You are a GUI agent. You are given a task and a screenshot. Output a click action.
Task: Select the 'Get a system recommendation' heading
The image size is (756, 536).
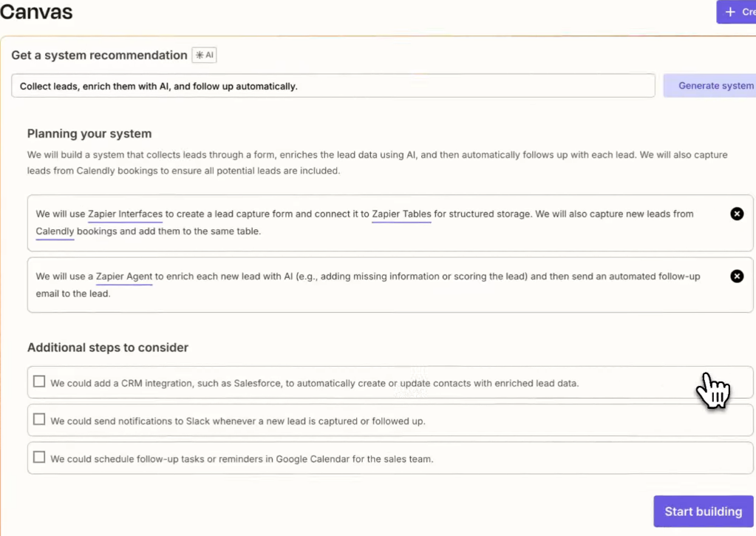click(99, 55)
